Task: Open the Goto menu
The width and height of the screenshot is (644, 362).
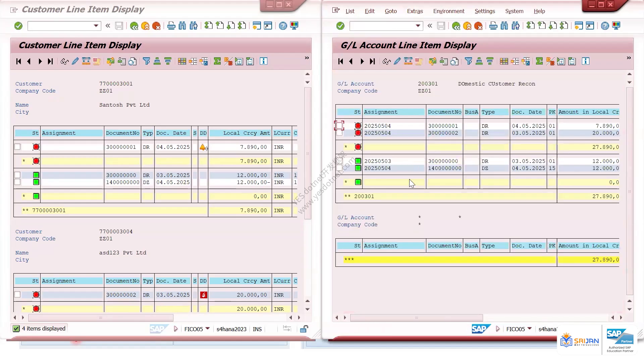Action: (x=391, y=11)
